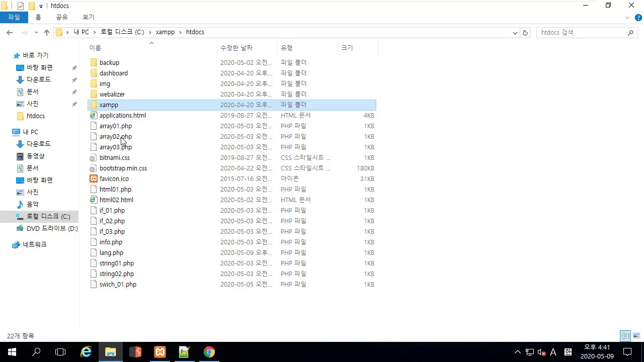Screen dimensions: 644x362
Task: Click the Properties quick access icon
Action: [20, 6]
